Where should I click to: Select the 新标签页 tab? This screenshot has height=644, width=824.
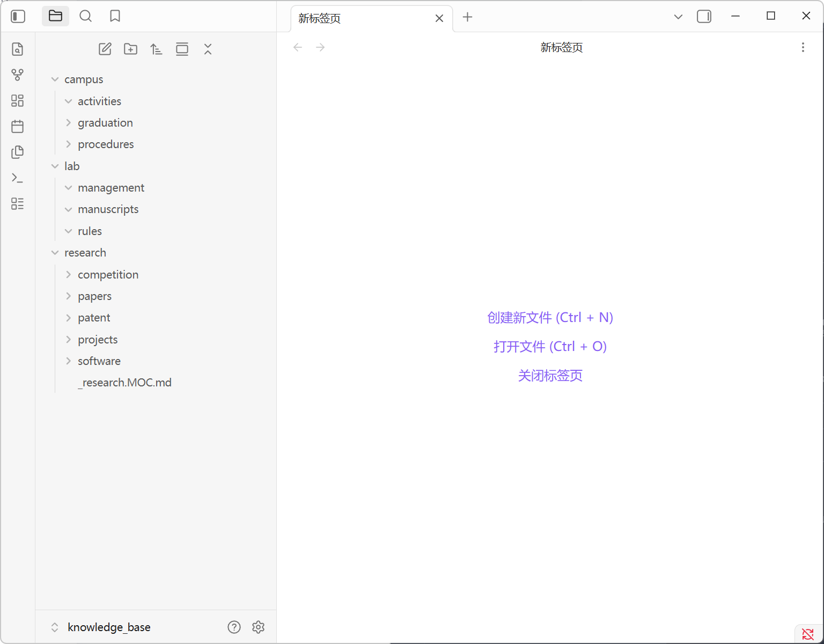[x=371, y=18]
